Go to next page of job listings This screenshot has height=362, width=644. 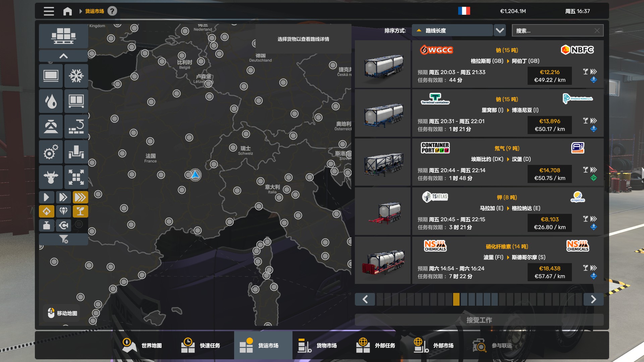point(593,299)
